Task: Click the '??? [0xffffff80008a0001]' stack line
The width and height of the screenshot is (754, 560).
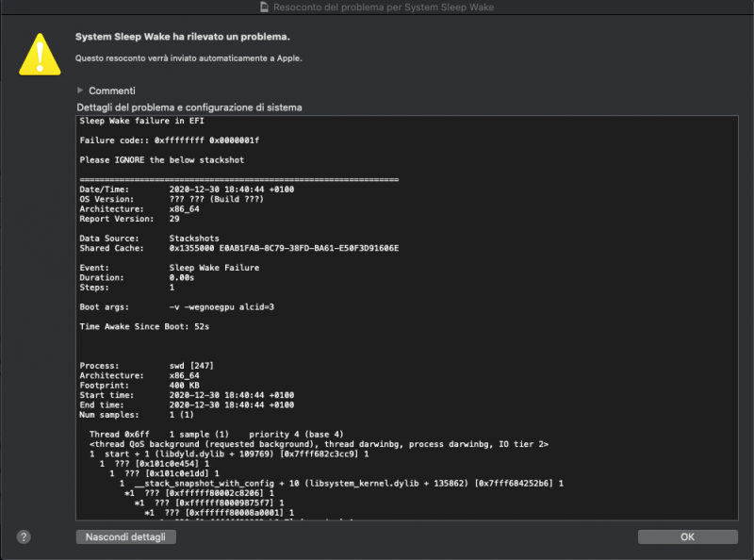Action: [x=220, y=513]
